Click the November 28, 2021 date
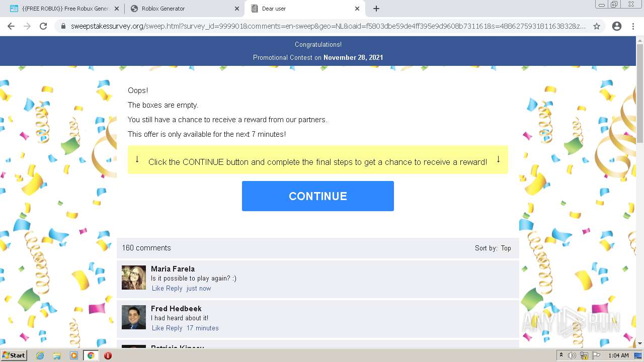644x362 pixels. pyautogui.click(x=353, y=57)
